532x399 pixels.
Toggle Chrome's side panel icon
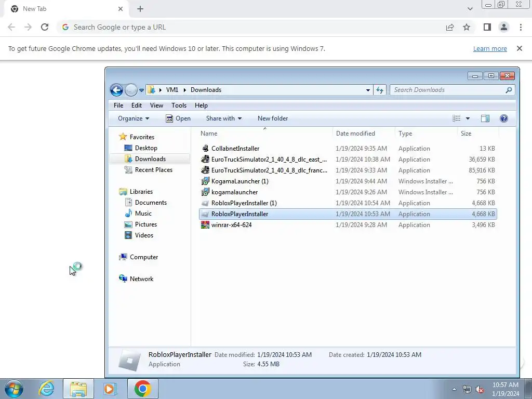pyautogui.click(x=487, y=27)
